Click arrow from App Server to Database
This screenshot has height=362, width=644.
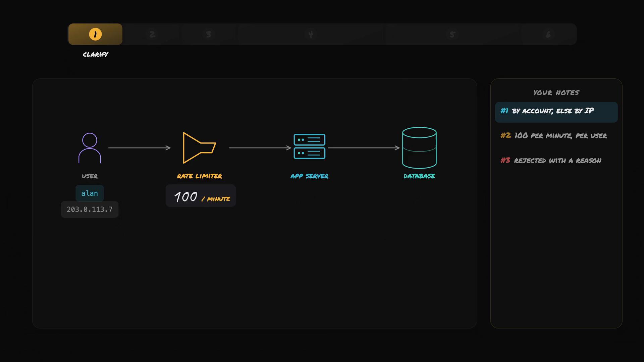pos(364,148)
